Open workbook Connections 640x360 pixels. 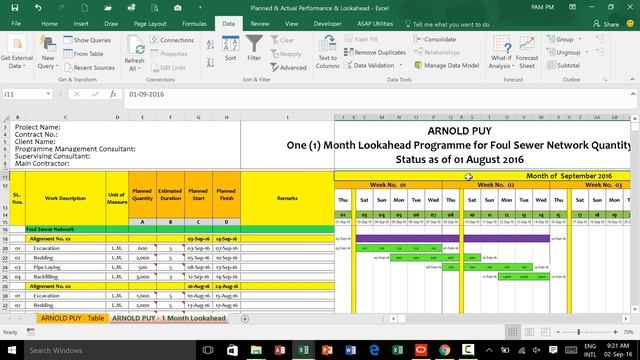pyautogui.click(x=172, y=40)
